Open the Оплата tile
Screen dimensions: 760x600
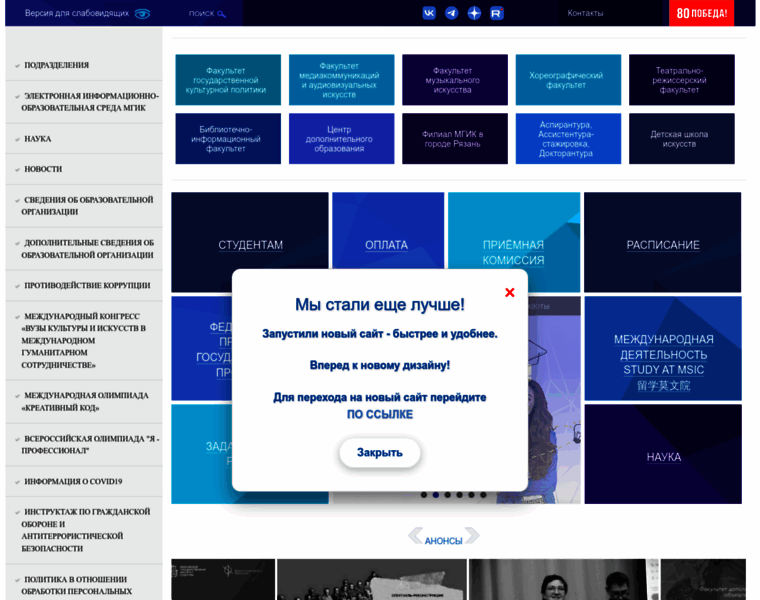[388, 231]
